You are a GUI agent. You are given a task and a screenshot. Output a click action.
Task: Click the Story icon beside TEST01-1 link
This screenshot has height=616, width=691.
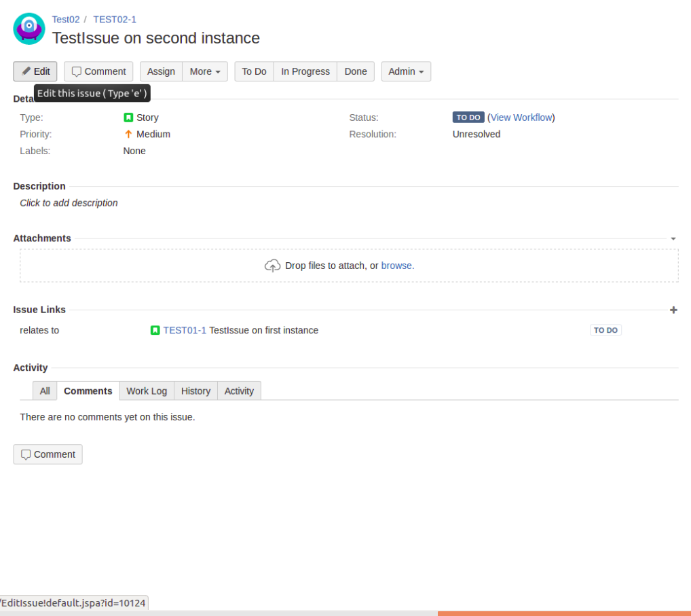(x=155, y=330)
